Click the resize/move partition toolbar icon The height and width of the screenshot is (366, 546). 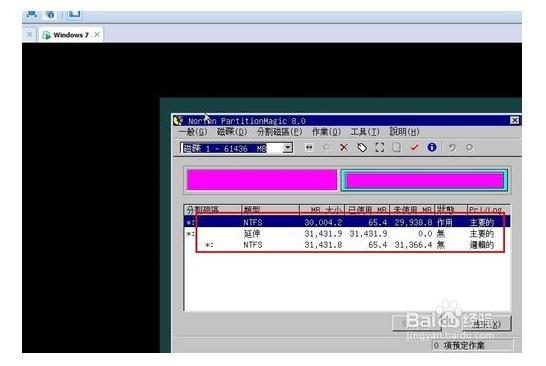(x=309, y=148)
